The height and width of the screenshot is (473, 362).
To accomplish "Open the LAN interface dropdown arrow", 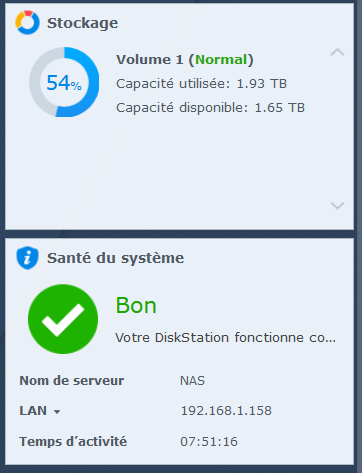I will (x=57, y=412).
